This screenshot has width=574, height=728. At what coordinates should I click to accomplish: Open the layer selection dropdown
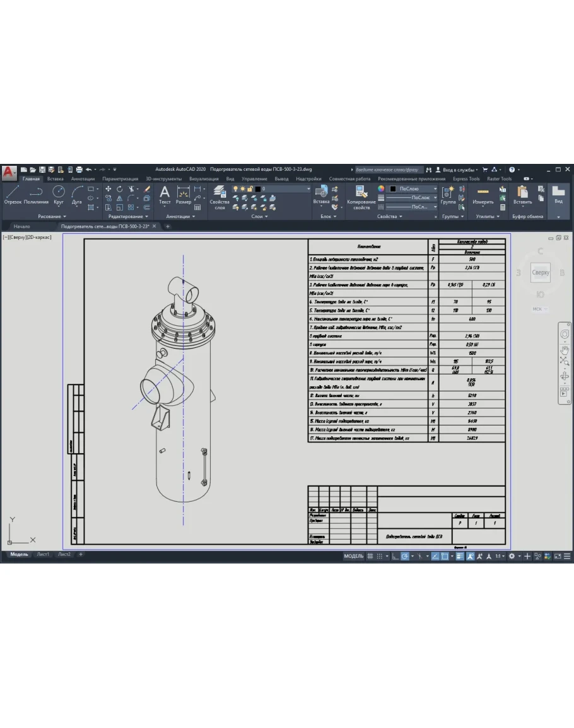coord(283,188)
